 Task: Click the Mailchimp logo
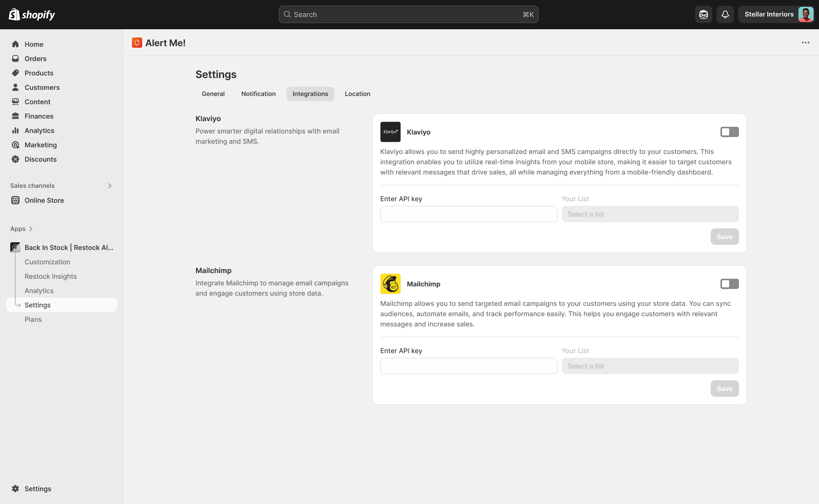coord(391,284)
